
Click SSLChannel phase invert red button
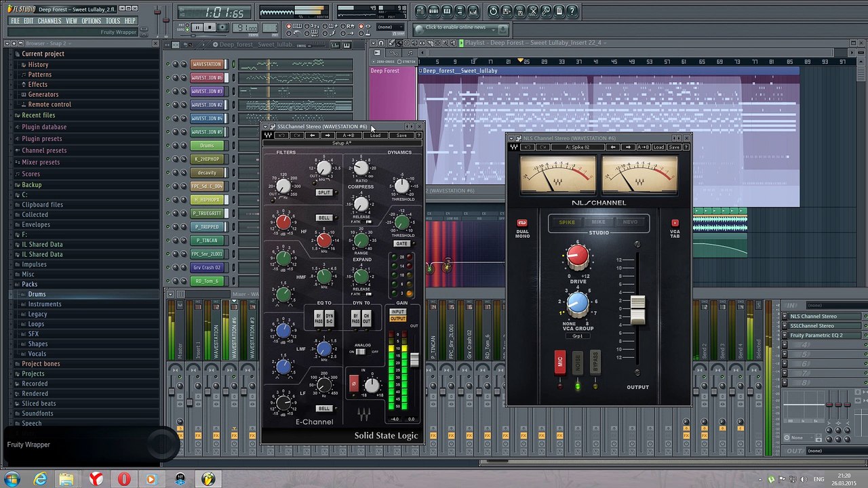click(353, 384)
